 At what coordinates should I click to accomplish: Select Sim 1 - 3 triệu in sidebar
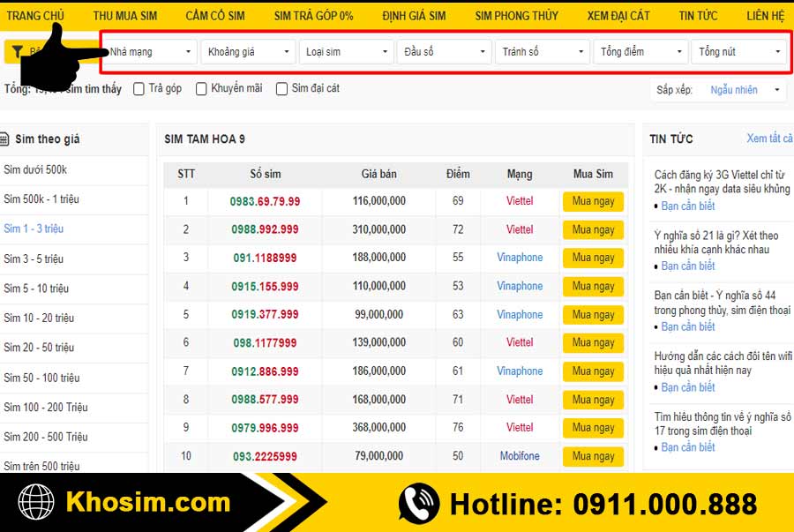(34, 229)
